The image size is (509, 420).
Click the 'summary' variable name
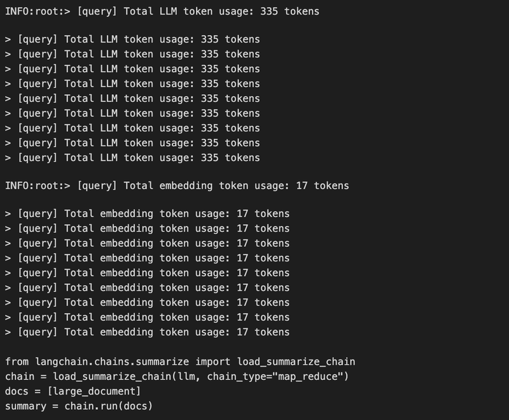pyautogui.click(x=25, y=406)
